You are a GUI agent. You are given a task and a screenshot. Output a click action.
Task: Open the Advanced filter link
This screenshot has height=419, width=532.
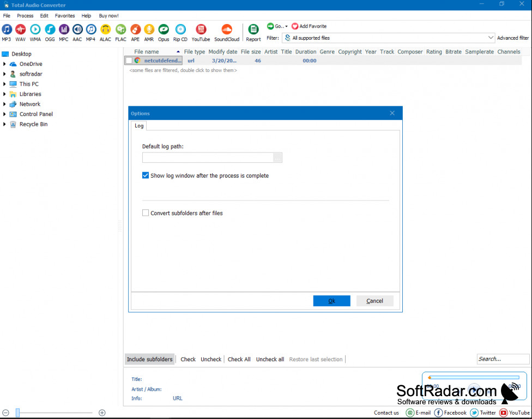[x=513, y=38]
